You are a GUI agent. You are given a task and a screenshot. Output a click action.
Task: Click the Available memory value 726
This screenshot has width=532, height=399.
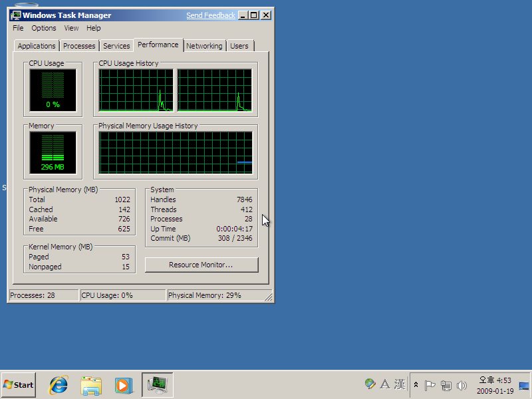click(124, 219)
